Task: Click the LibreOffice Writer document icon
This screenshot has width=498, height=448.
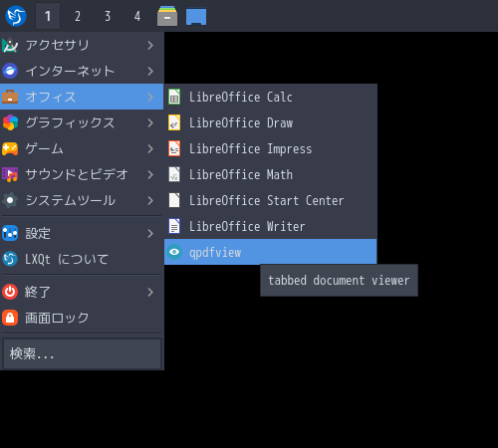Action: (x=174, y=226)
